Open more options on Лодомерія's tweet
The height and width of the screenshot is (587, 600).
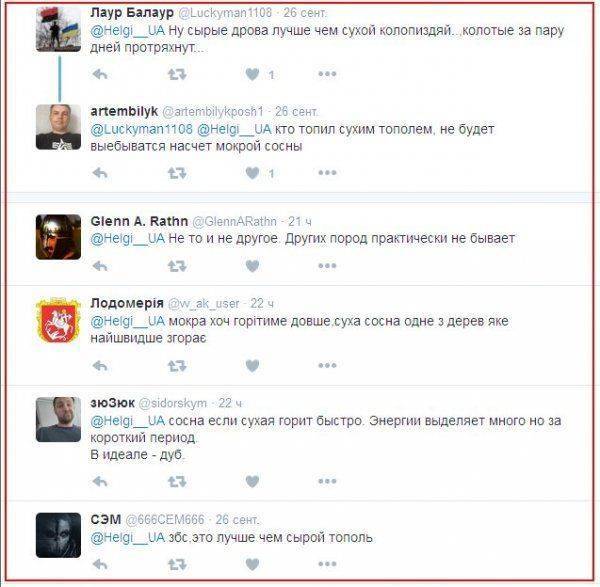point(327,365)
